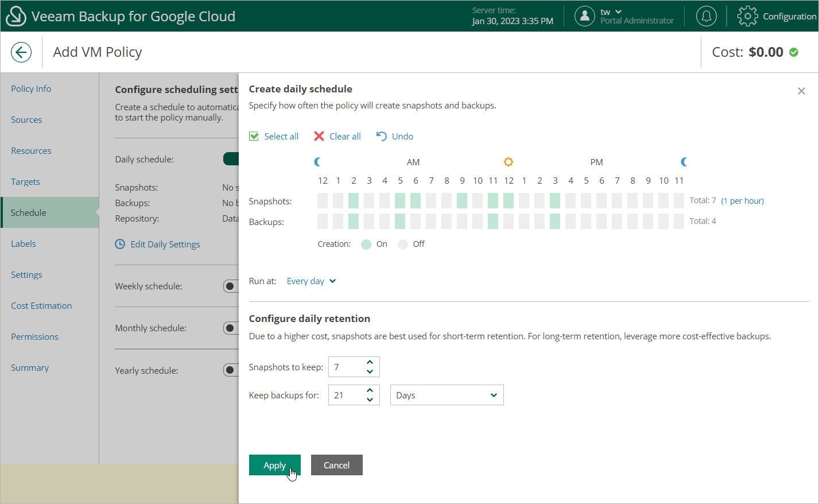Select the Schedule step
819x504 pixels.
point(50,212)
